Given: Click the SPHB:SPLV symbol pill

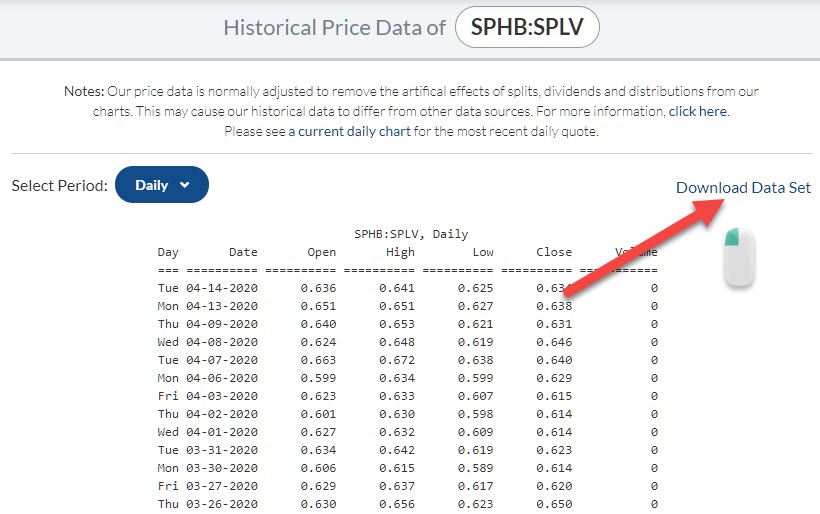Looking at the screenshot, I should point(527,28).
